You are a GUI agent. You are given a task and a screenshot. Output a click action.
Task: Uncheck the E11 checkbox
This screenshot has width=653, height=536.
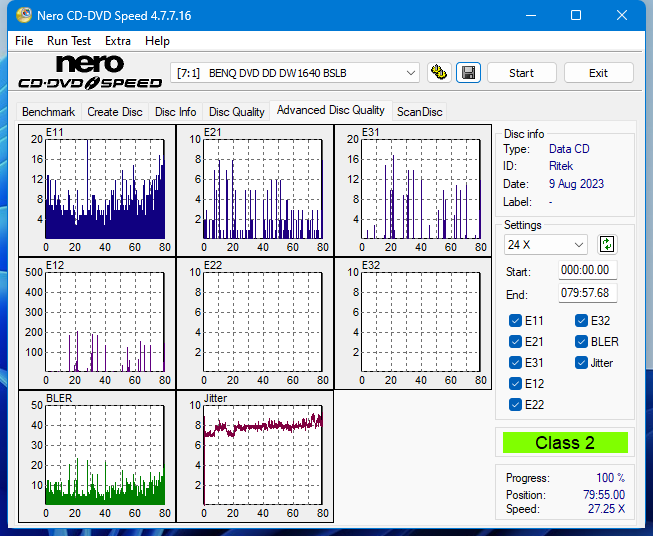pyautogui.click(x=515, y=321)
